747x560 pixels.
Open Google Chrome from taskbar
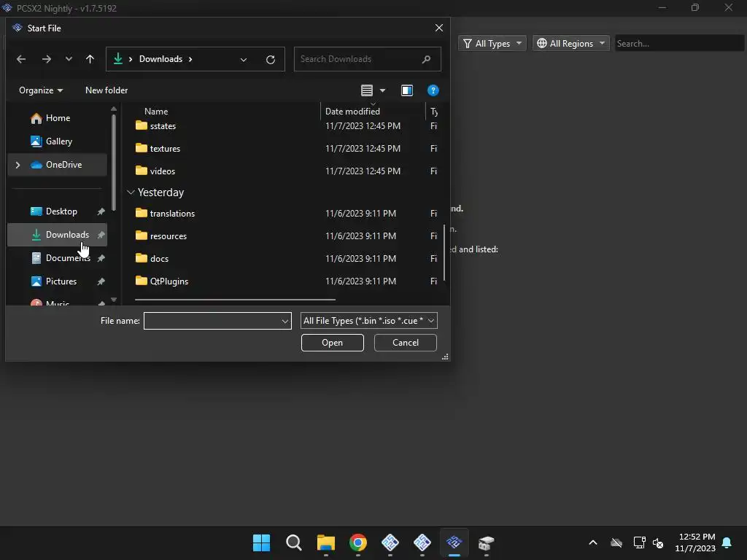click(357, 542)
